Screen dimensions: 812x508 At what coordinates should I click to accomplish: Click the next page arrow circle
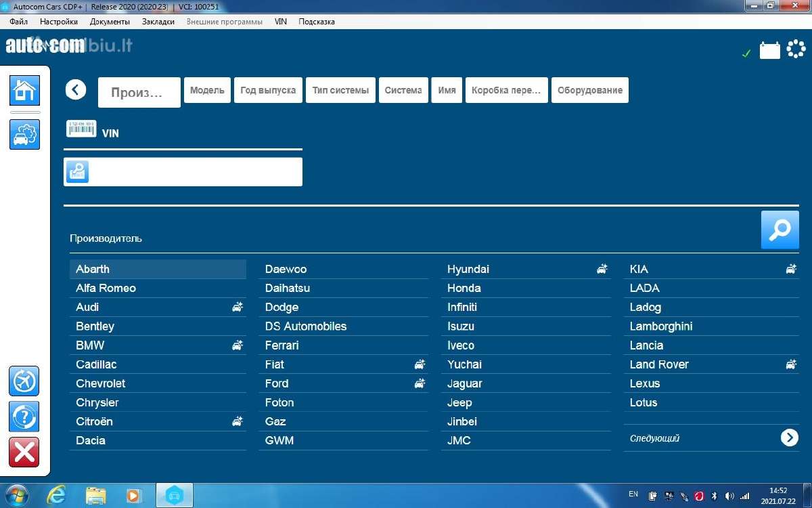coord(790,438)
